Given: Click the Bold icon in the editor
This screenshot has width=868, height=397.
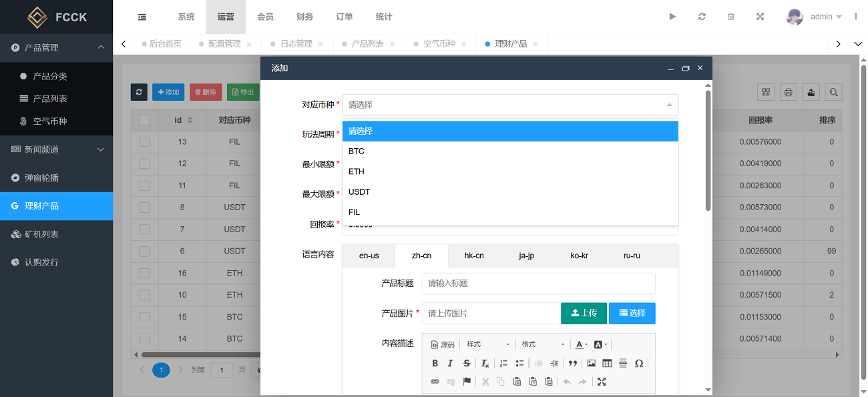Looking at the screenshot, I should pos(435,364).
